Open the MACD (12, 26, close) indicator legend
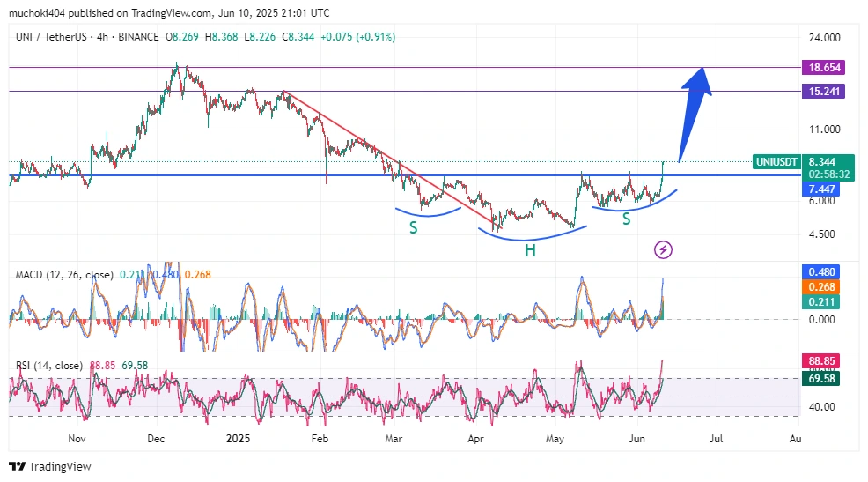Viewport: 868px width, 482px height. 63,275
